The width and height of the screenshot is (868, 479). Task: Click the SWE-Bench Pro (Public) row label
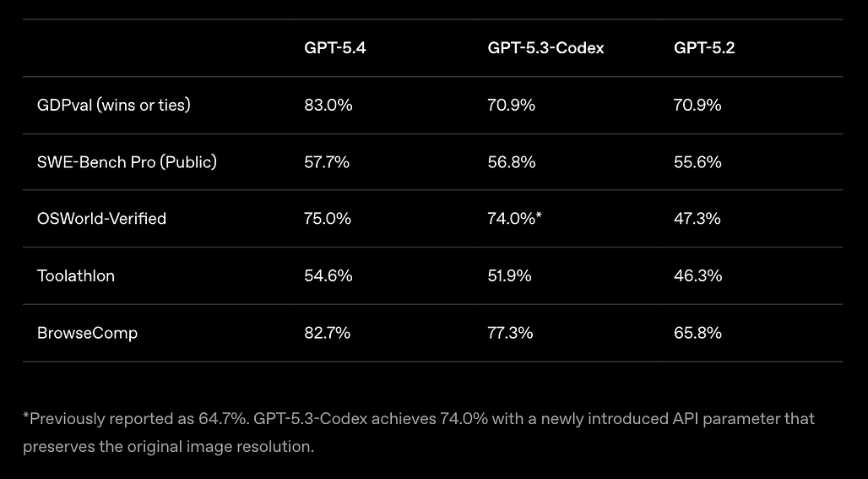(x=127, y=161)
